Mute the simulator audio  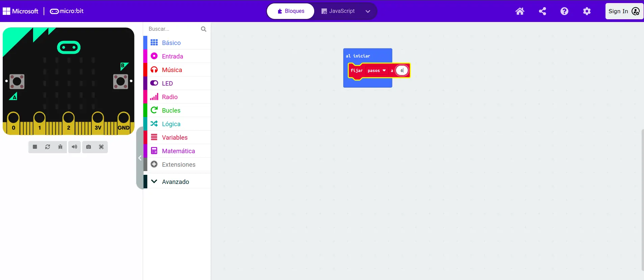coord(74,147)
